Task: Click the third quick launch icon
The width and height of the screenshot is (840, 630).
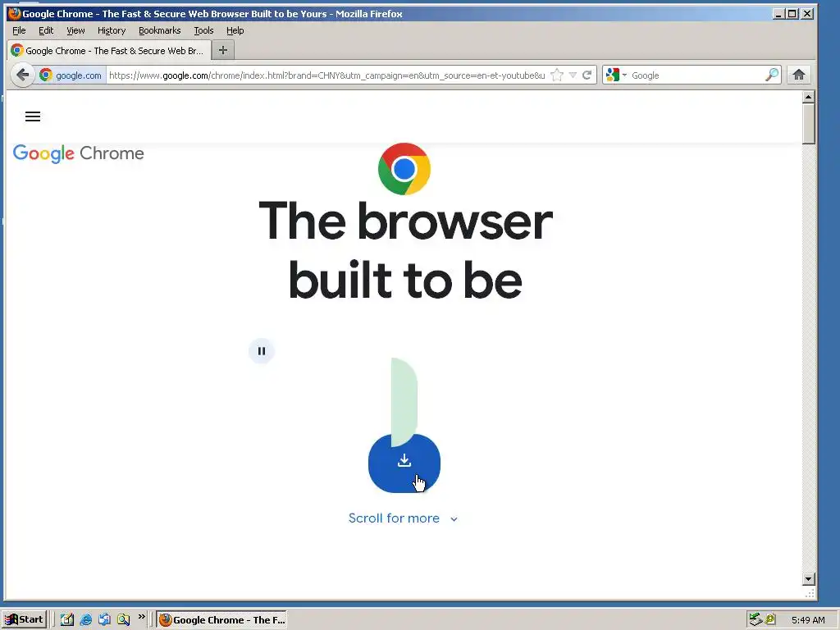Action: [104, 620]
